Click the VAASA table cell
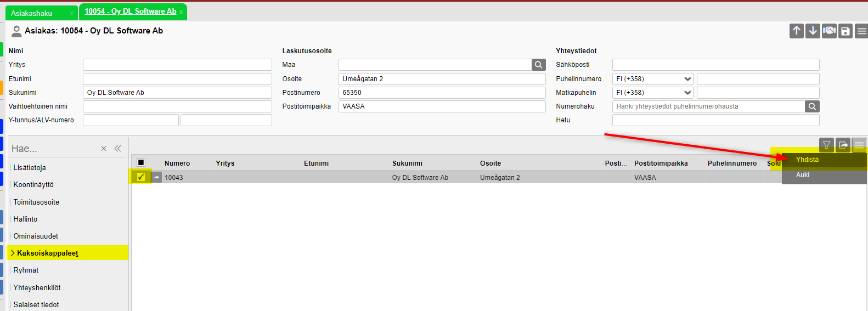 point(645,178)
